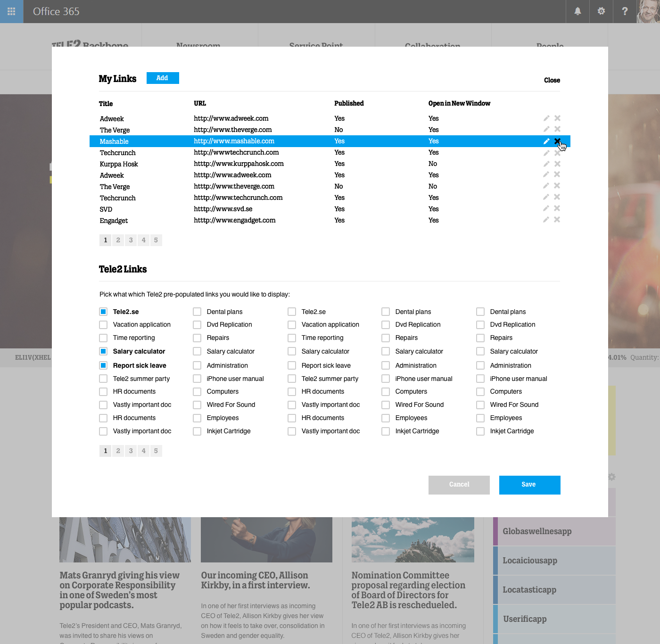Edit the Techcrunch wwwtechcrunch.com row

tap(546, 153)
